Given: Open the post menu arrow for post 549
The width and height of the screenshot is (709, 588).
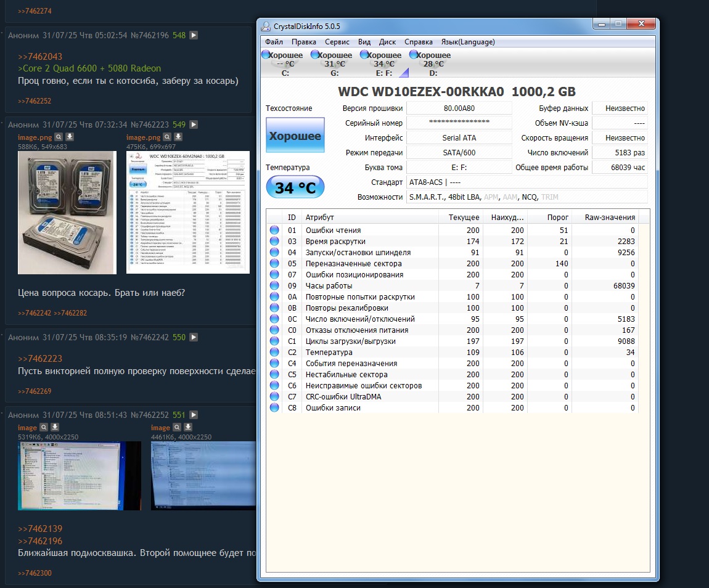Looking at the screenshot, I should (x=194, y=125).
